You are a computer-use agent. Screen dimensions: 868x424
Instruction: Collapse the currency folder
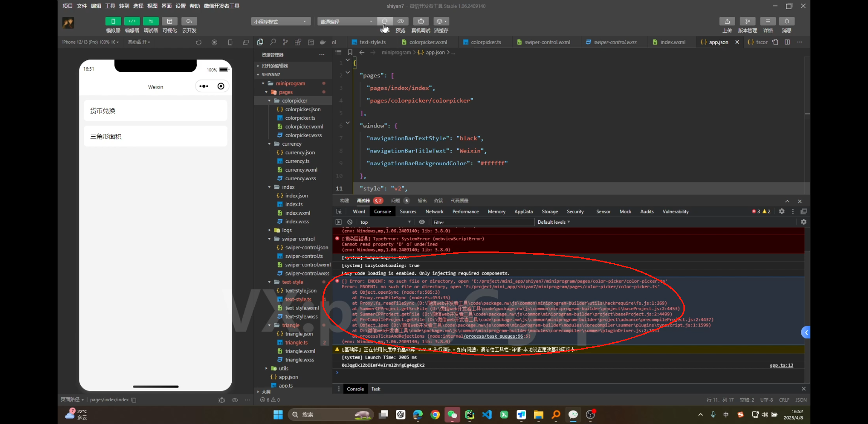(292, 144)
